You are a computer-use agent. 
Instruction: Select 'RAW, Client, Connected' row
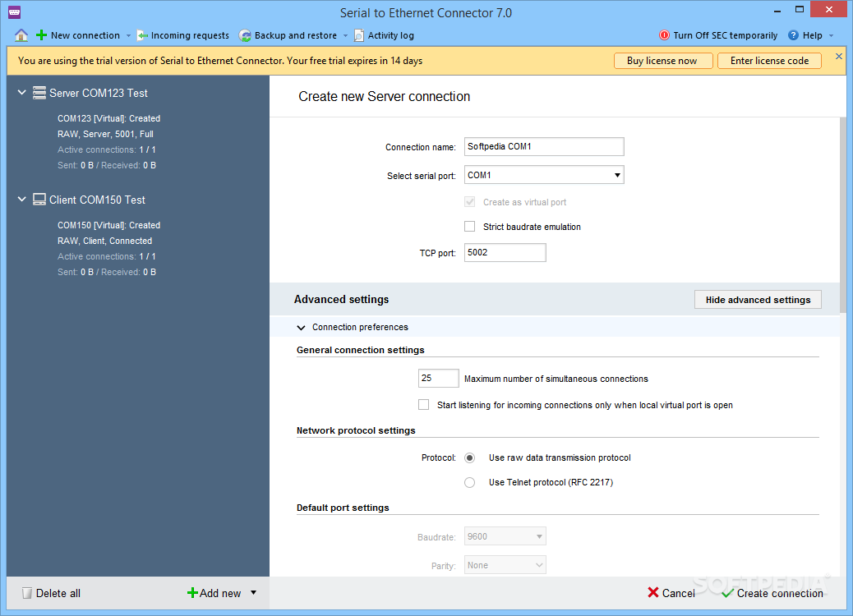(105, 241)
